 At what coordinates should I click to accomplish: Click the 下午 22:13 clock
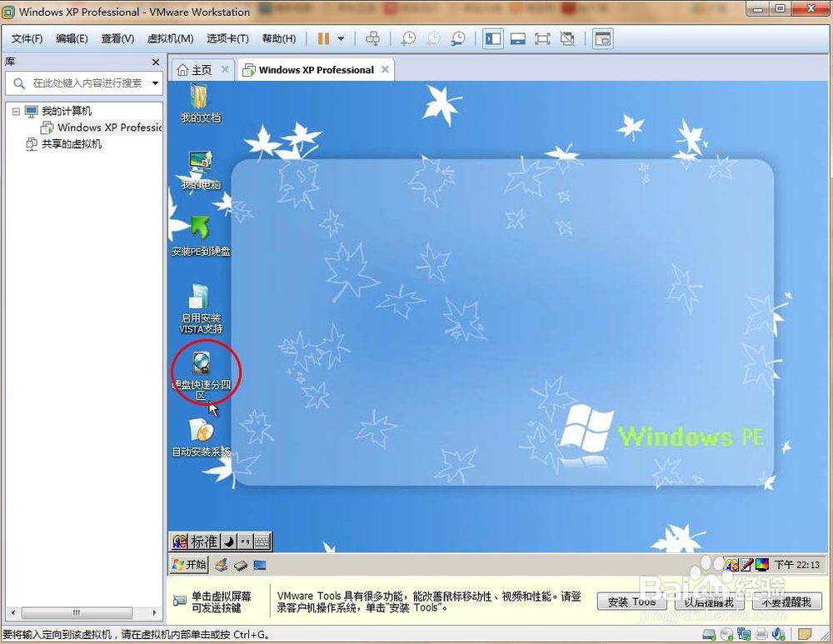(x=796, y=565)
